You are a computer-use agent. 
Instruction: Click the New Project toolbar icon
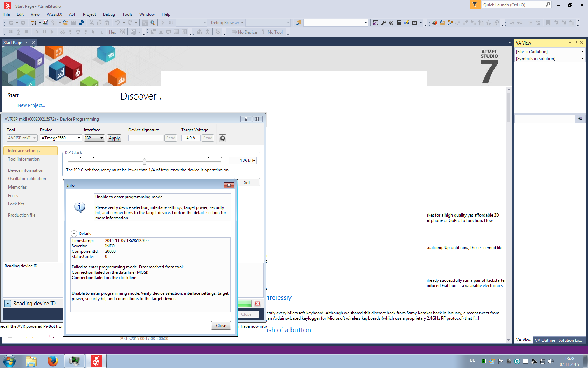pyautogui.click(x=34, y=23)
